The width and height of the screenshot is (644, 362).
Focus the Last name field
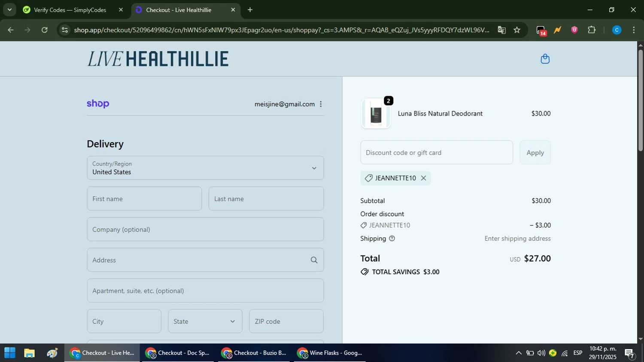[266, 198]
